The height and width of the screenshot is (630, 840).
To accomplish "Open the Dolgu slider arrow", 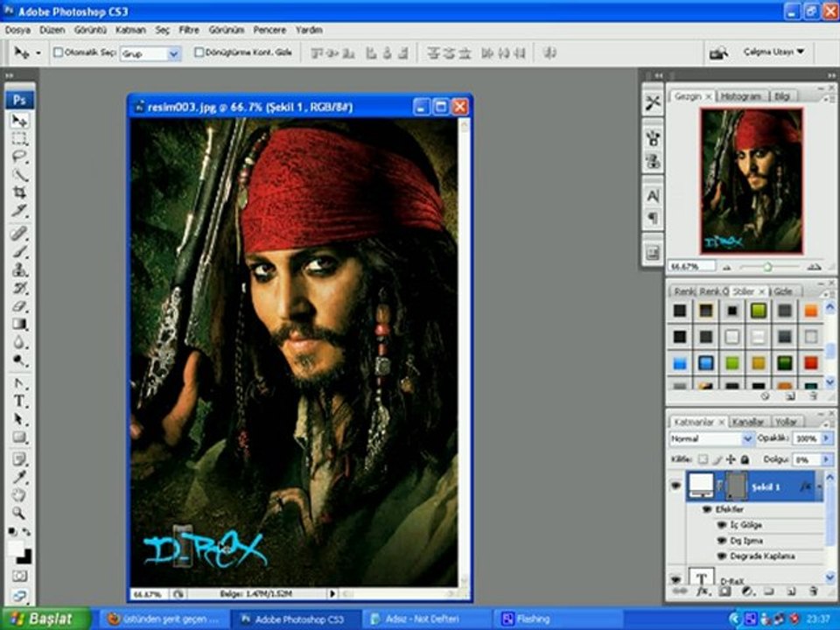I will click(826, 459).
